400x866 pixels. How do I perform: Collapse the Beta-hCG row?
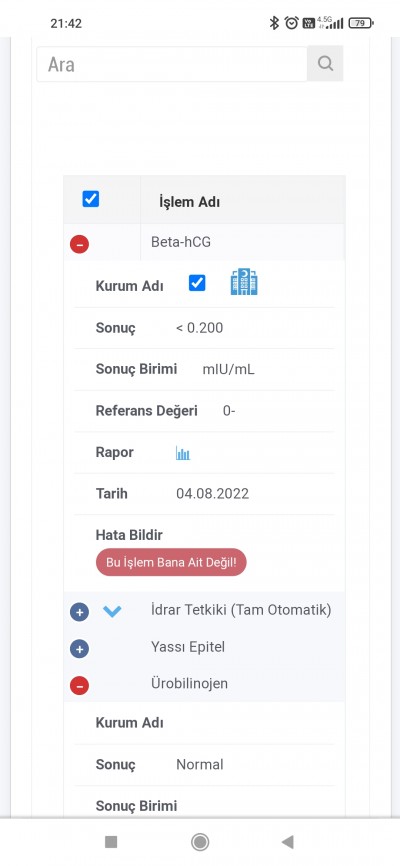tap(80, 244)
